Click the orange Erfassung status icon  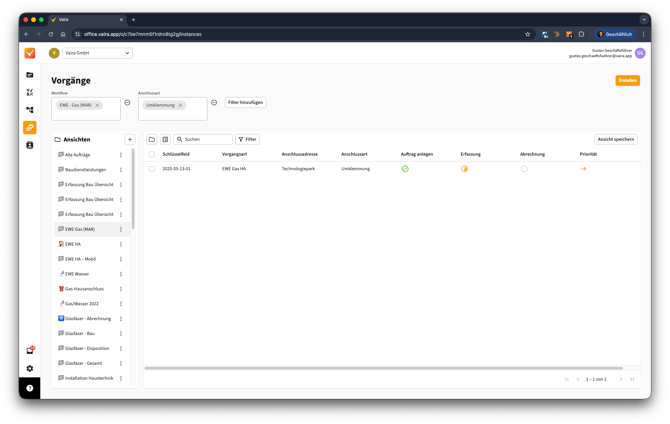coord(464,169)
